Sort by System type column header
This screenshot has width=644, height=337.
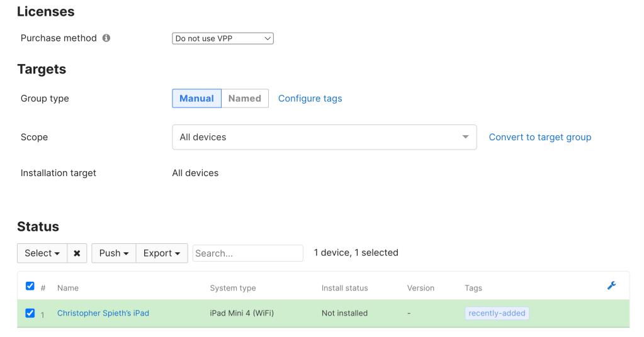[x=232, y=288]
